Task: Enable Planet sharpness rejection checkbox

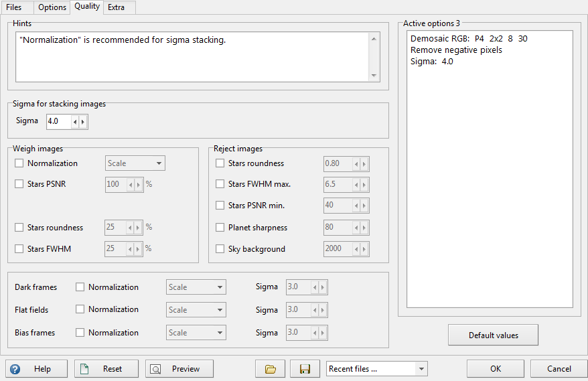Action: click(x=220, y=228)
